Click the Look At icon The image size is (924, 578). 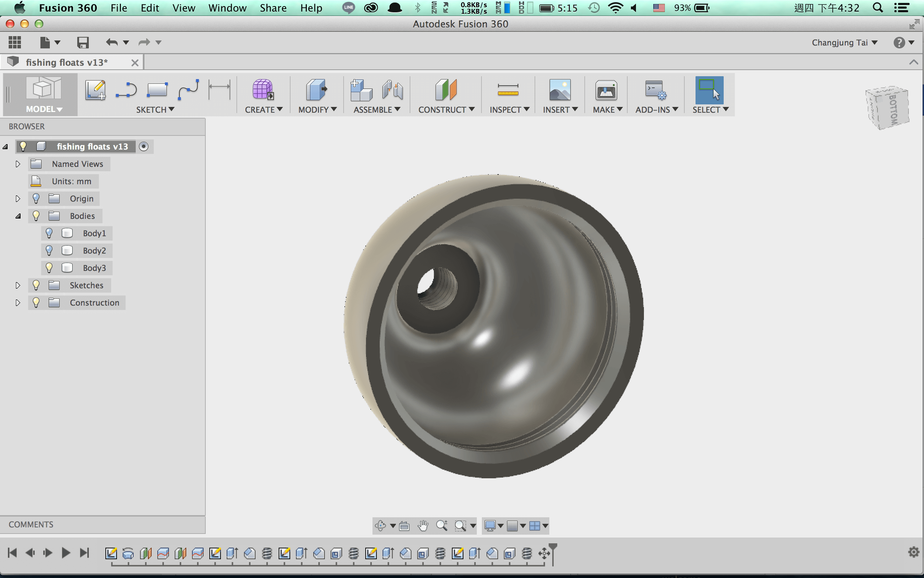404,526
